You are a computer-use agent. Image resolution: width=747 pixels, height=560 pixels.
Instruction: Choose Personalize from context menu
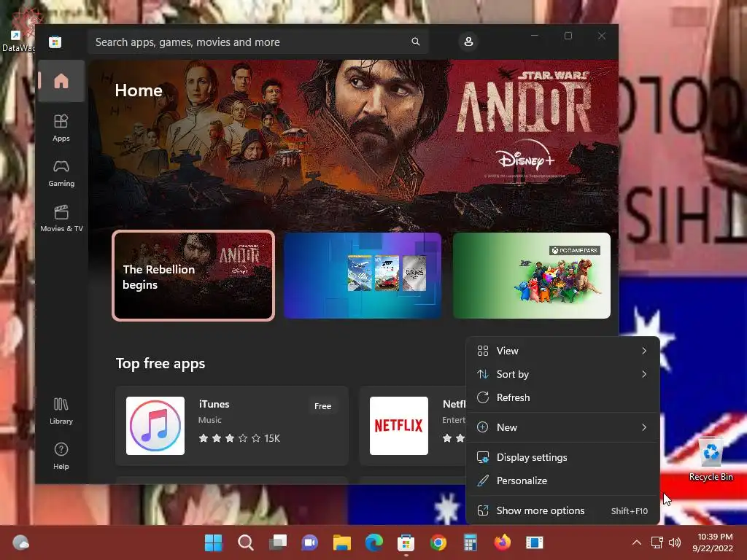pos(562,481)
